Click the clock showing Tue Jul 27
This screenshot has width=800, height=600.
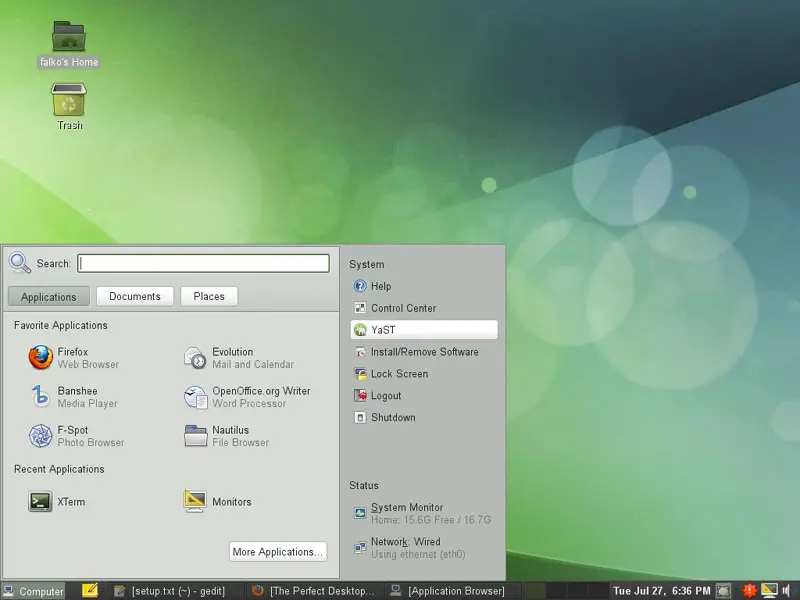661,591
